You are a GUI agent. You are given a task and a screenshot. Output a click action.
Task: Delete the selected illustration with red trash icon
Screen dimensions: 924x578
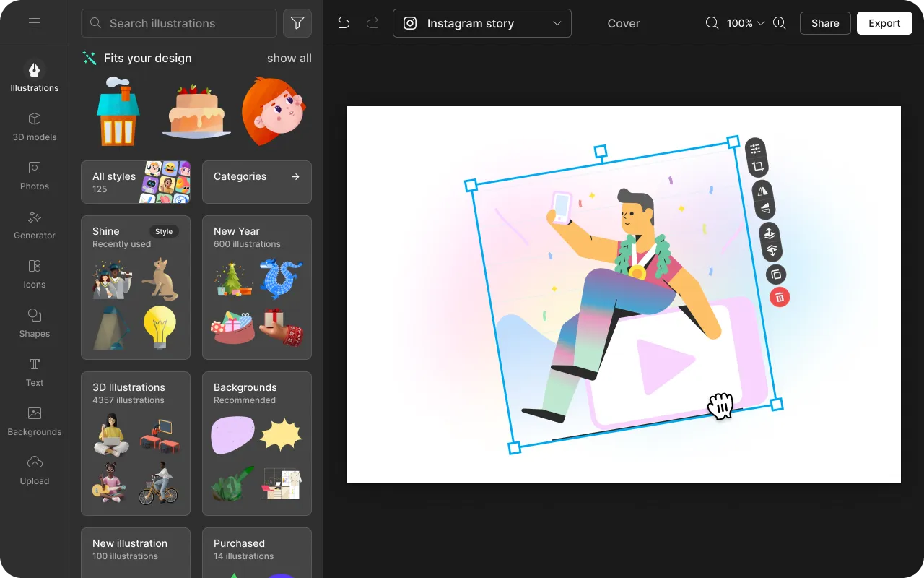point(780,297)
